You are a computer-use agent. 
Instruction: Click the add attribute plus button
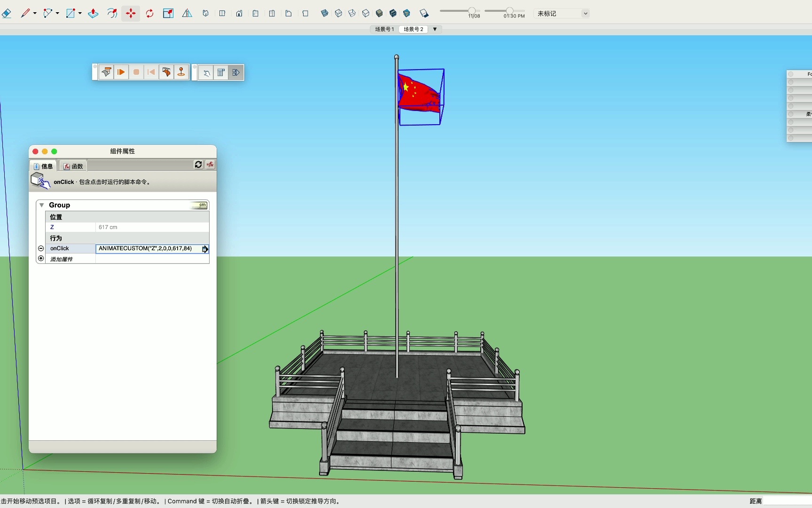tap(41, 259)
